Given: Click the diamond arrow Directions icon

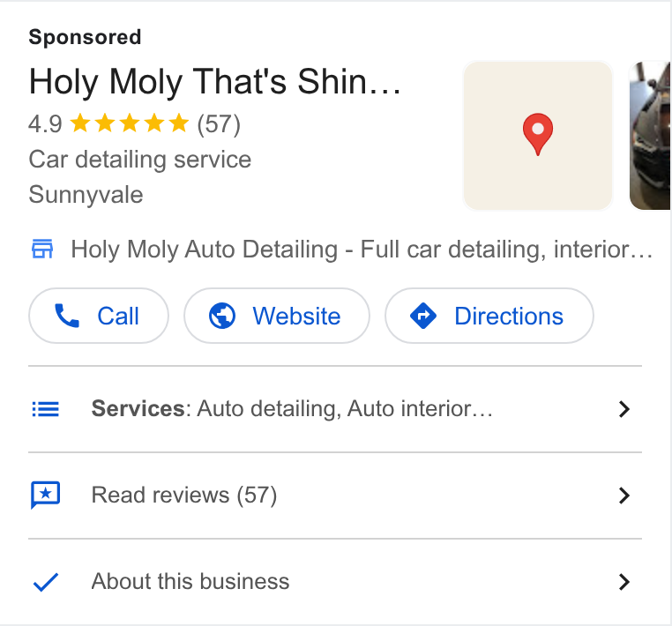Looking at the screenshot, I should point(423,316).
